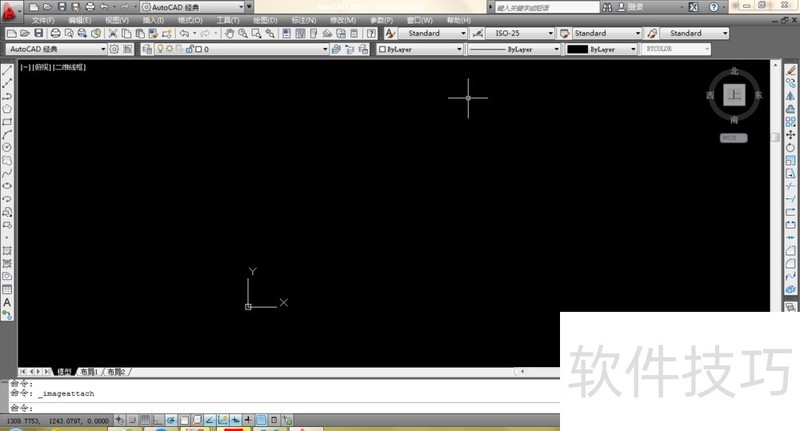Viewport: 800px width, 431px height.
Task: Click the ViewCube 上 top face
Action: (734, 95)
